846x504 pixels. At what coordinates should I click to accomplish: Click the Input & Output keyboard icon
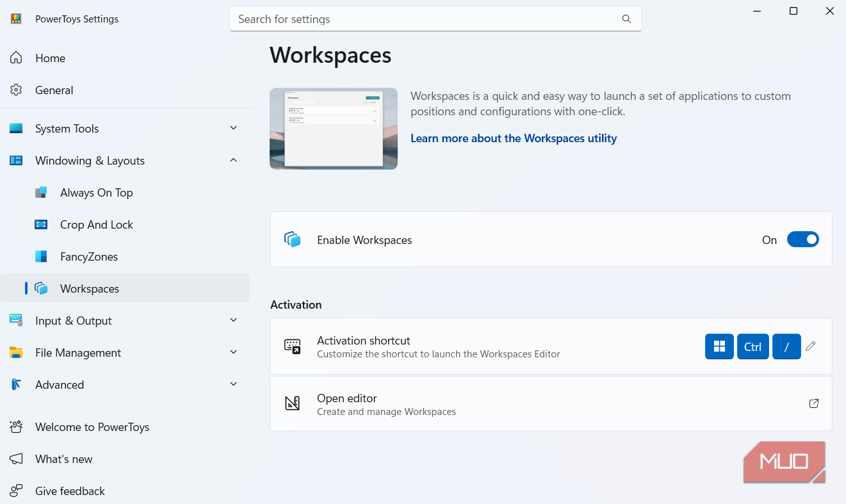[17, 320]
